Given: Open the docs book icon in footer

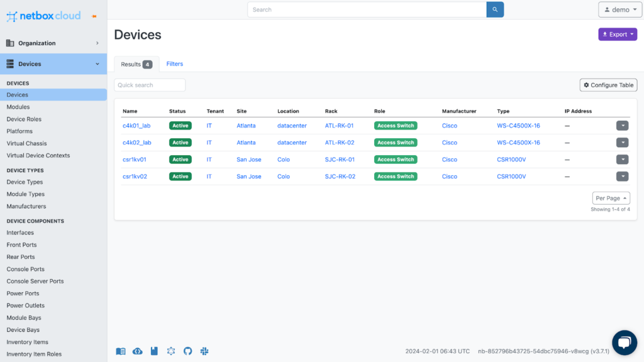Looking at the screenshot, I should pyautogui.click(x=121, y=351).
